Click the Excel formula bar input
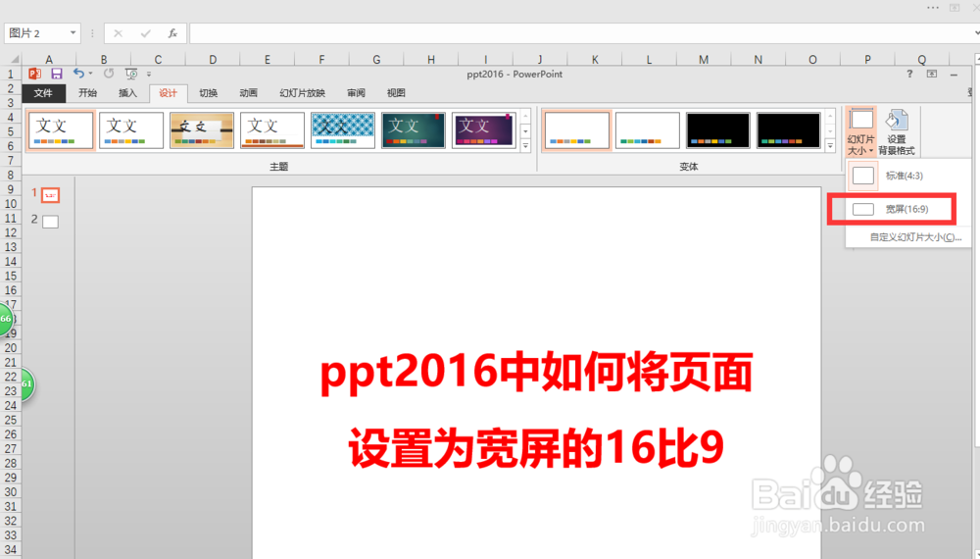 coord(580,33)
